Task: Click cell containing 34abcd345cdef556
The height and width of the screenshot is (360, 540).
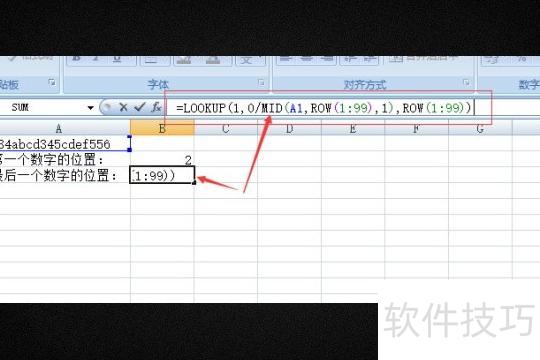Action: 65,143
